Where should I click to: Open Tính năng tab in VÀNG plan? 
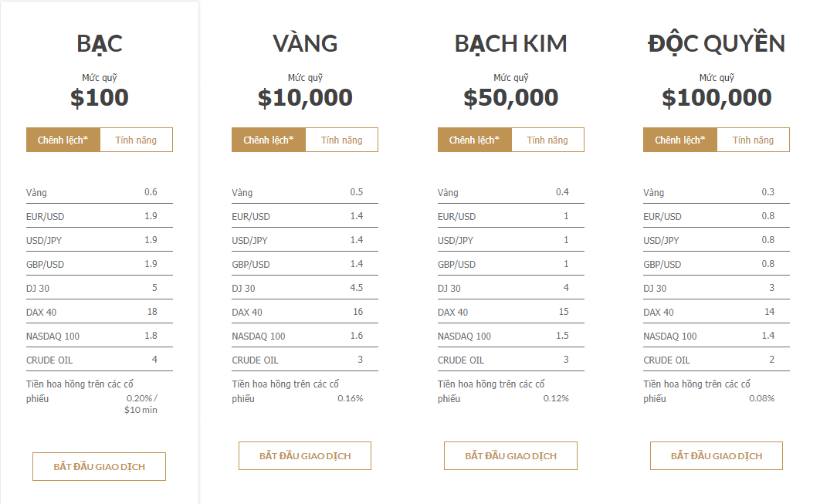pos(341,140)
